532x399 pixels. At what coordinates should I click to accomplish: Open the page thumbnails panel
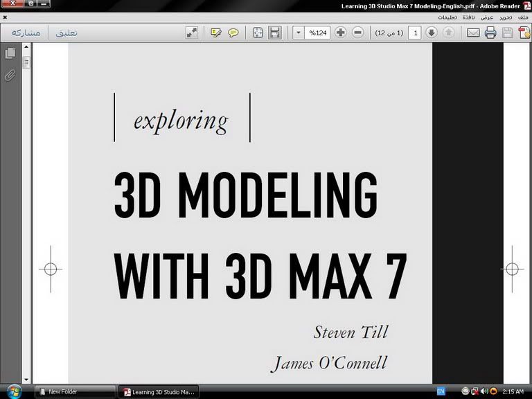tap(10, 53)
